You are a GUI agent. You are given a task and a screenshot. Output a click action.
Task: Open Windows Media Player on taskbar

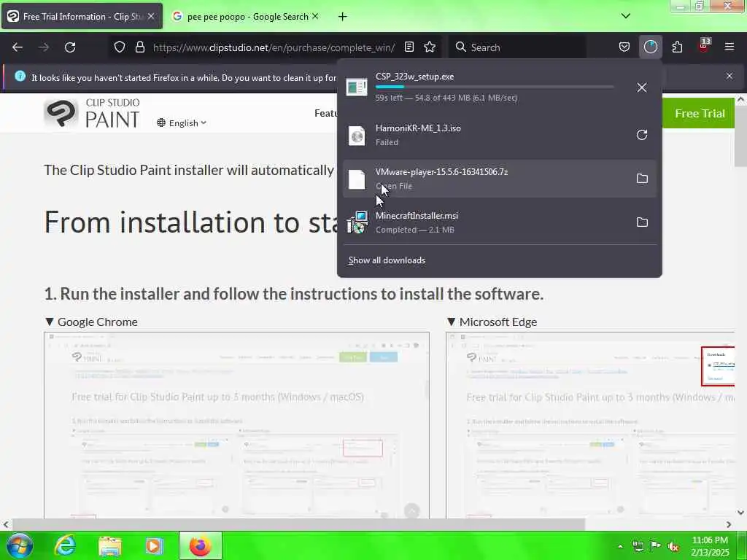pyautogui.click(x=154, y=546)
